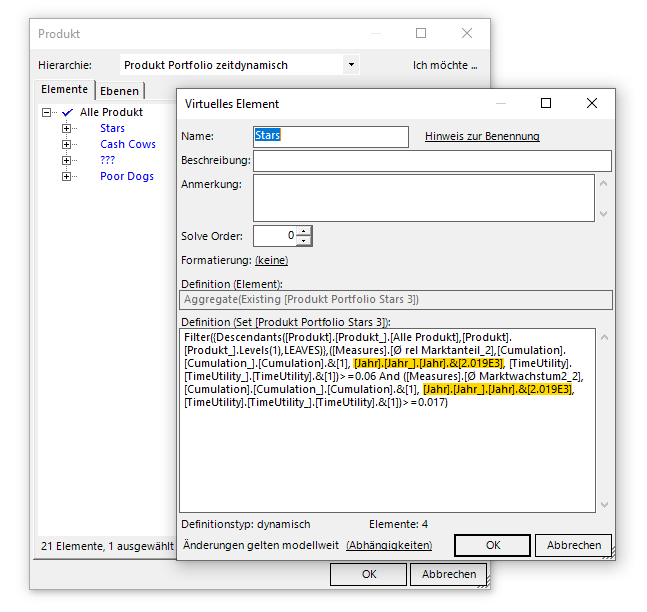The height and width of the screenshot is (612, 647).
Task: Expand the Poor Dogs tree node
Action: pos(67,176)
